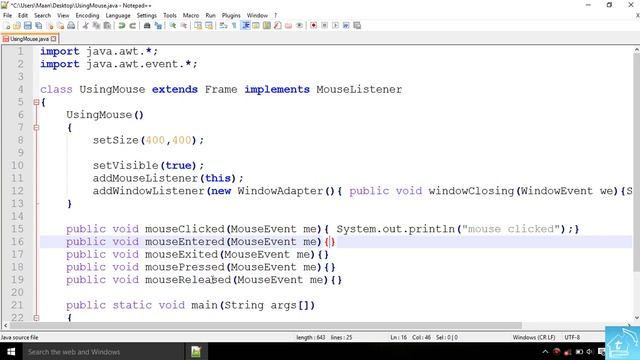Click the Notepad++ taskbar icon
The image size is (640, 360).
tap(196, 351)
